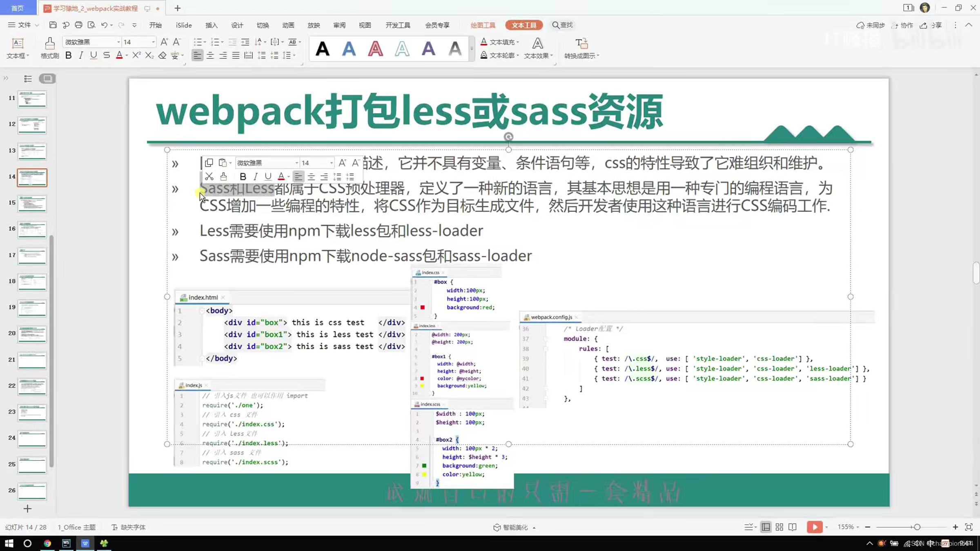This screenshot has width=980, height=551.
Task: Apply red WordArt style A
Action: pos(376,49)
